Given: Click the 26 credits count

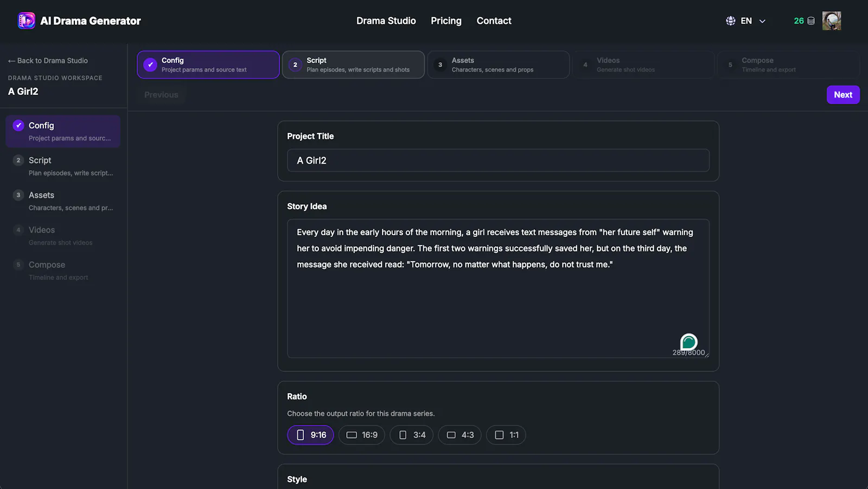Looking at the screenshot, I should tap(799, 21).
